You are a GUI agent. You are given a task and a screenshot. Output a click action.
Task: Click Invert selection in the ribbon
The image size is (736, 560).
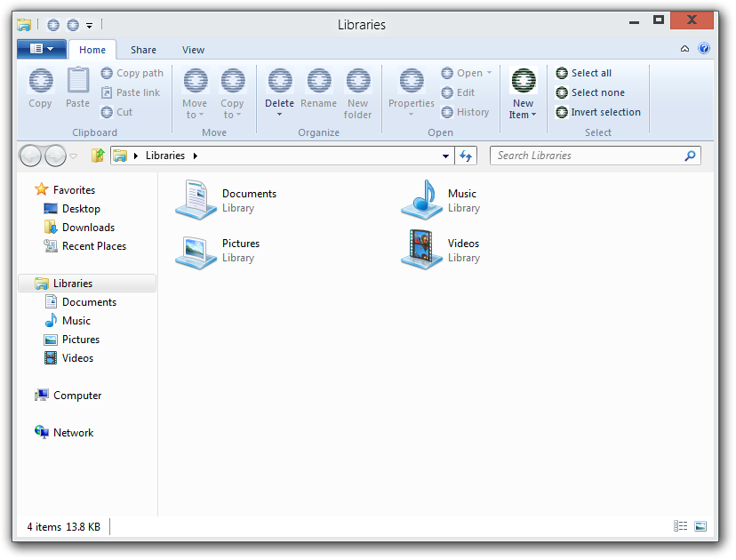(x=604, y=112)
